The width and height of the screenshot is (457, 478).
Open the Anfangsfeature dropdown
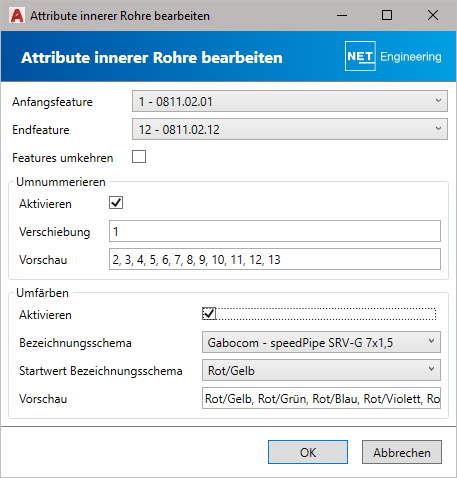coord(290,101)
